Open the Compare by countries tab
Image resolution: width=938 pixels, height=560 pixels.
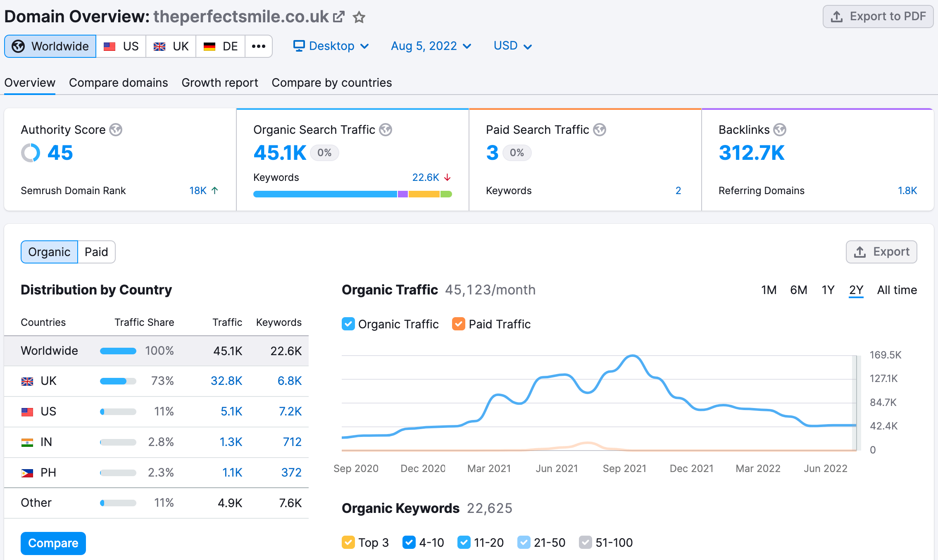pyautogui.click(x=332, y=83)
